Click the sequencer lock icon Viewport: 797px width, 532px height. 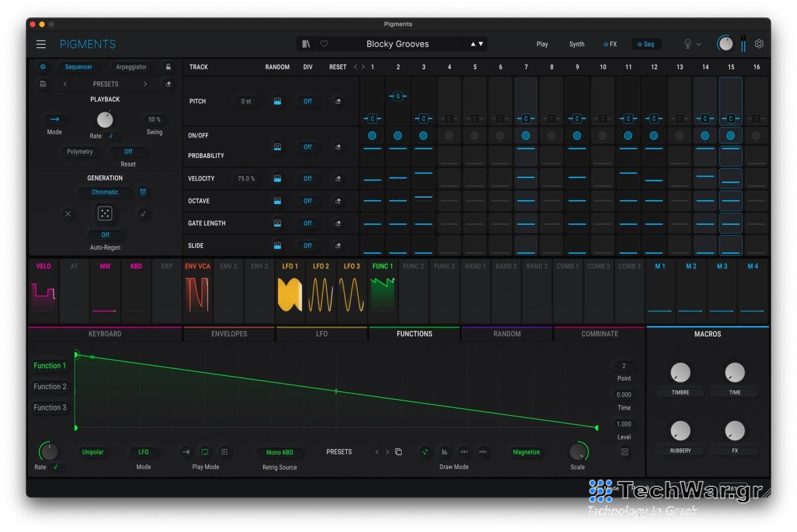(168, 67)
